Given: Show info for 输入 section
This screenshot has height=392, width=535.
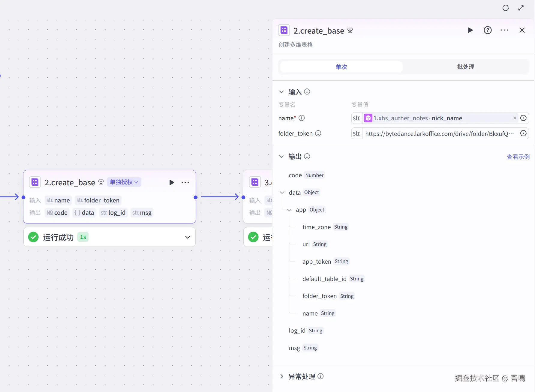Looking at the screenshot, I should (x=307, y=91).
